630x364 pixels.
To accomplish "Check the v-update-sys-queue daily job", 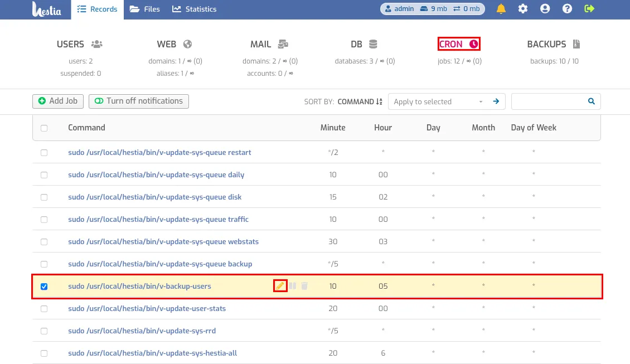I will (x=44, y=175).
